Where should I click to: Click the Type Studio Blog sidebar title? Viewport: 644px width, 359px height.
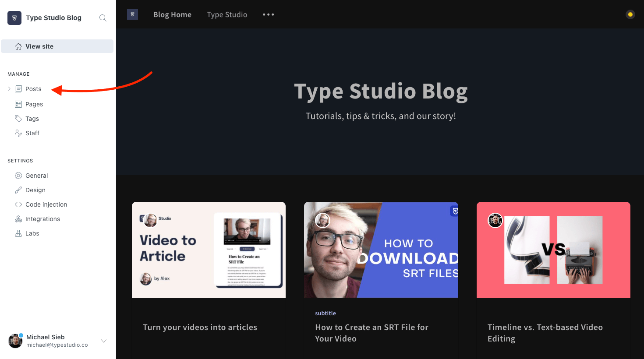(x=53, y=18)
